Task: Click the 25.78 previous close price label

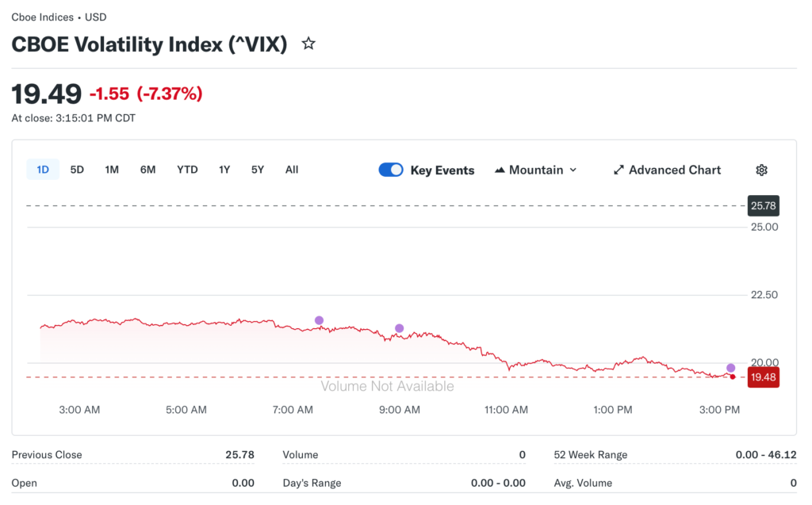Action: click(763, 206)
